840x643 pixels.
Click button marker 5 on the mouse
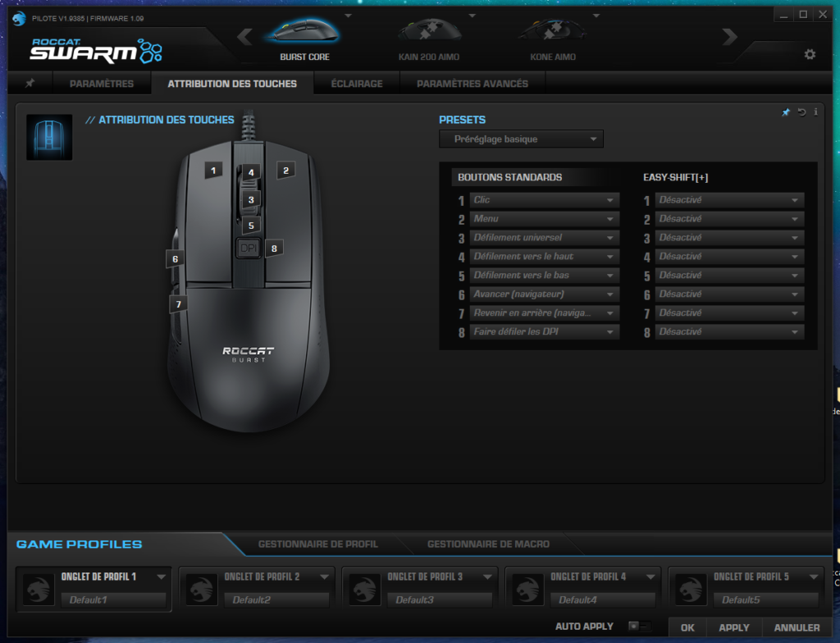pos(251,226)
